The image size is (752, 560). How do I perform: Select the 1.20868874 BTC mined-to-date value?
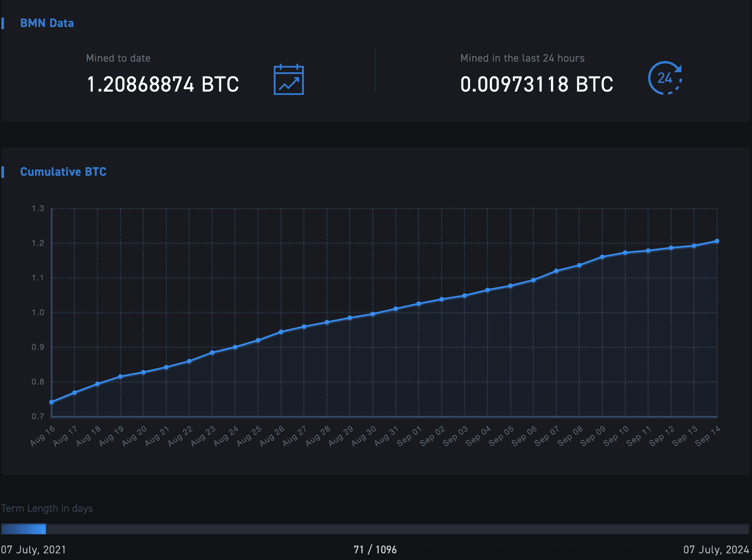pos(163,85)
